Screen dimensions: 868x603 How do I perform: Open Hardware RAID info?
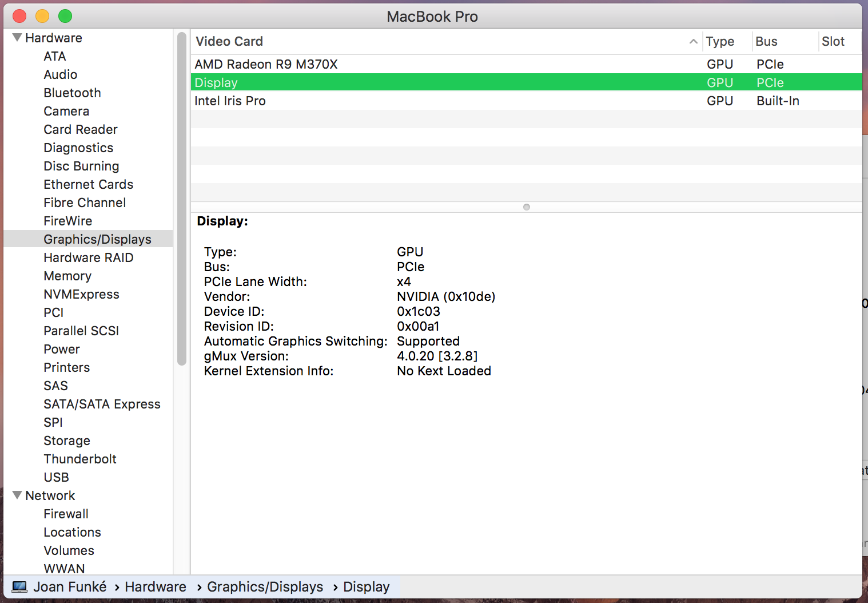[x=89, y=257]
